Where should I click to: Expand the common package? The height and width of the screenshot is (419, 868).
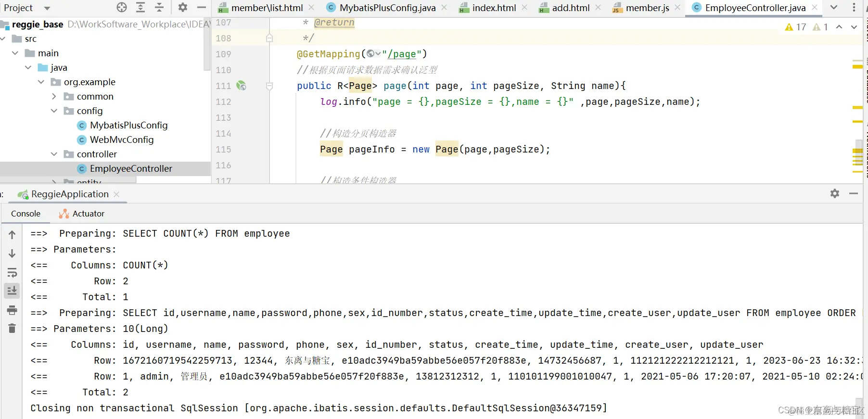[54, 96]
